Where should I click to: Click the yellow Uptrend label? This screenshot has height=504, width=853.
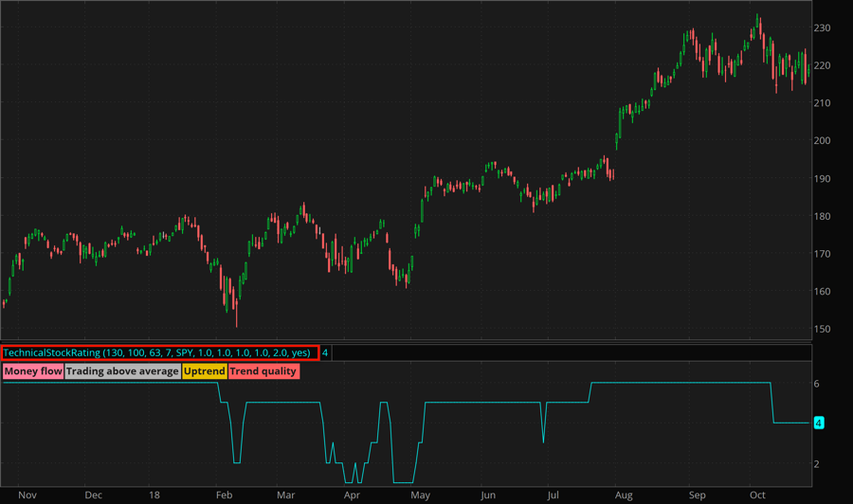(x=204, y=371)
